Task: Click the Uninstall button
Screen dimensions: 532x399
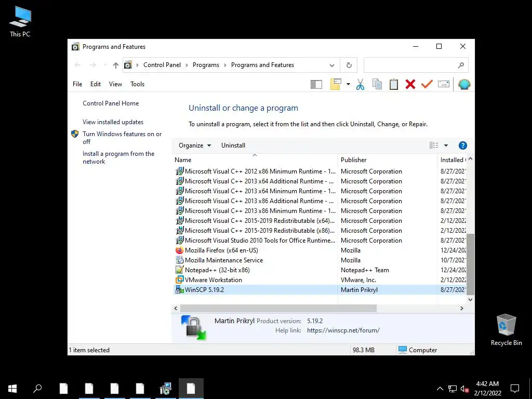Action: tap(233, 145)
